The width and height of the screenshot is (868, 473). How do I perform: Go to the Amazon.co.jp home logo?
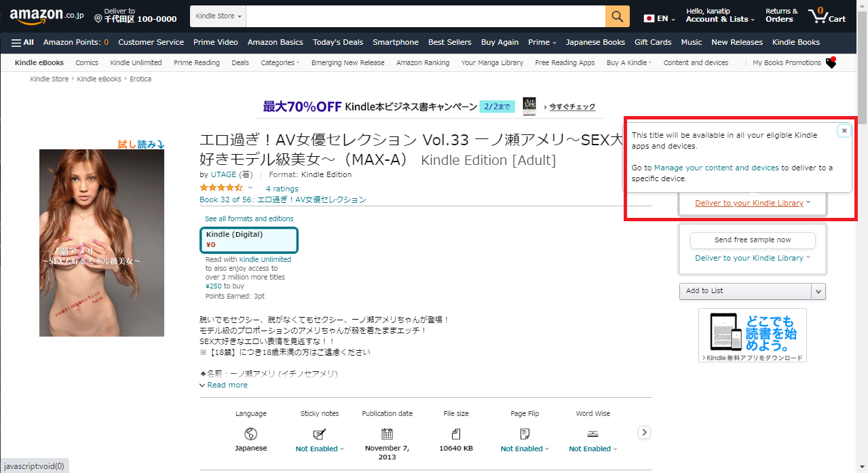coord(46,16)
